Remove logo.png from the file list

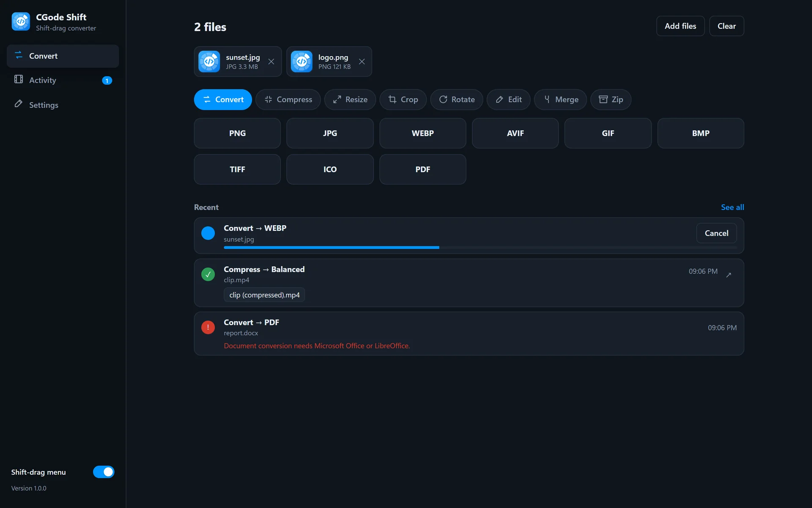362,62
